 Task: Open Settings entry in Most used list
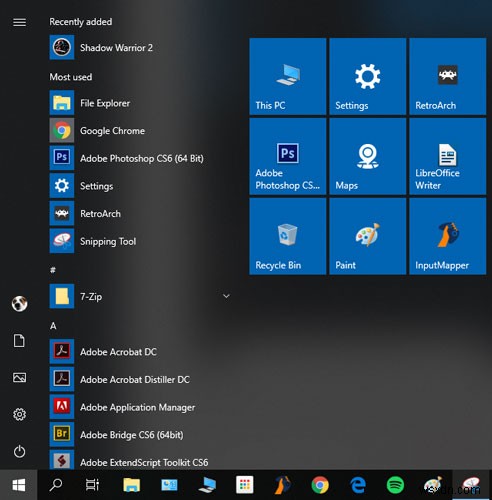click(140, 186)
